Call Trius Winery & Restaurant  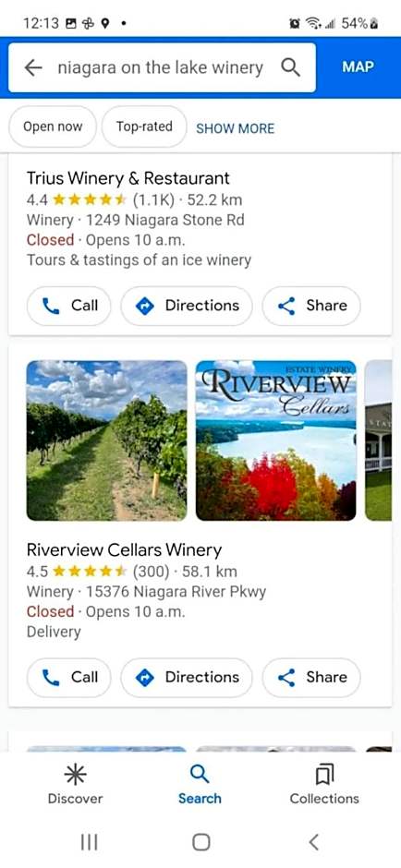[x=69, y=306]
